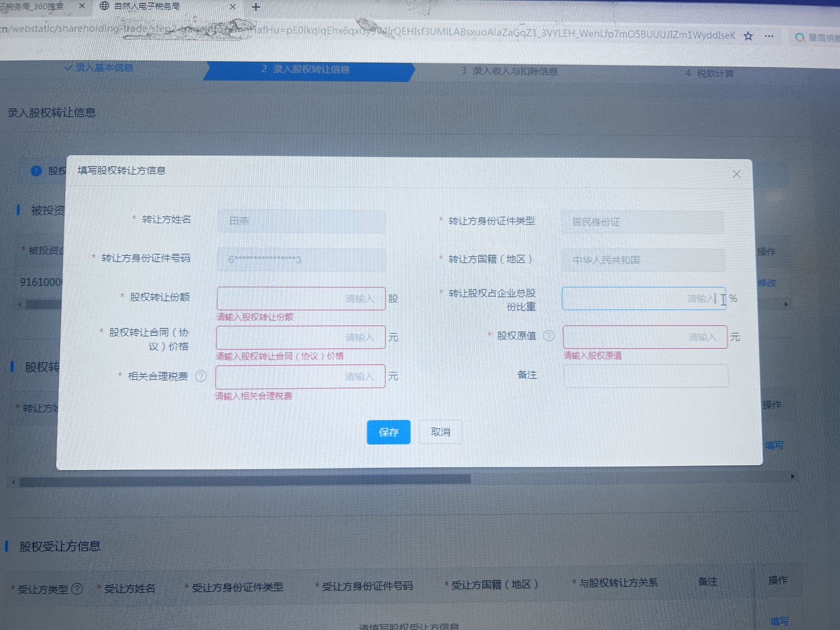This screenshot has height=630, width=840.
Task: Close the 填写股权转让方信息 dialog
Action: (x=736, y=174)
